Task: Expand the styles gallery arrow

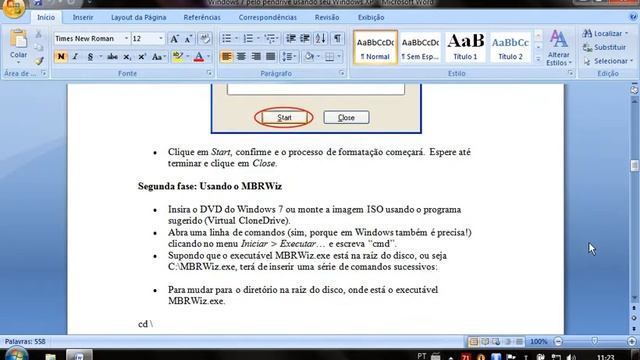Action: (x=538, y=59)
